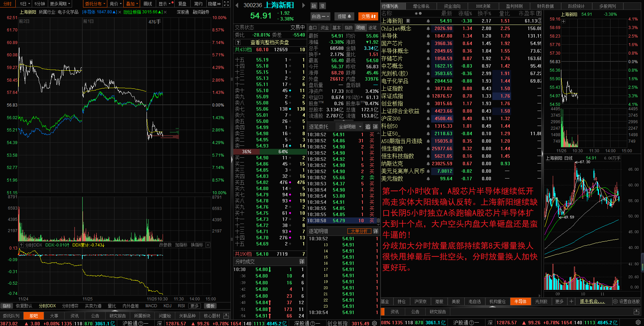Image resolution: width=644 pixels, height=326 pixels.
Task: Toggle fullscreen chart view icon
Action: coord(226,4)
